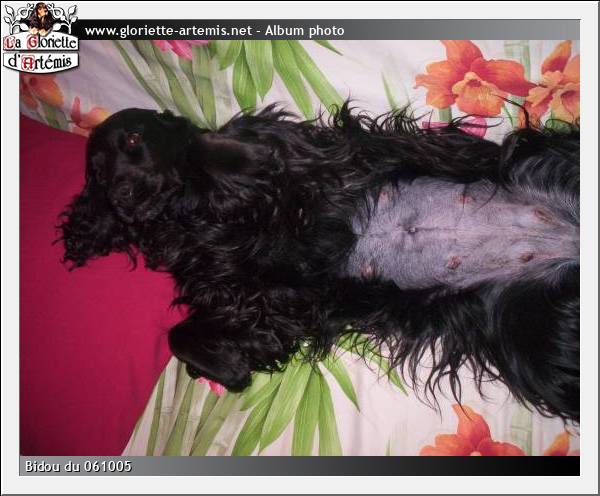Click the www.gloriette-artemis.net header text
This screenshot has height=496, width=600.
pos(168,31)
